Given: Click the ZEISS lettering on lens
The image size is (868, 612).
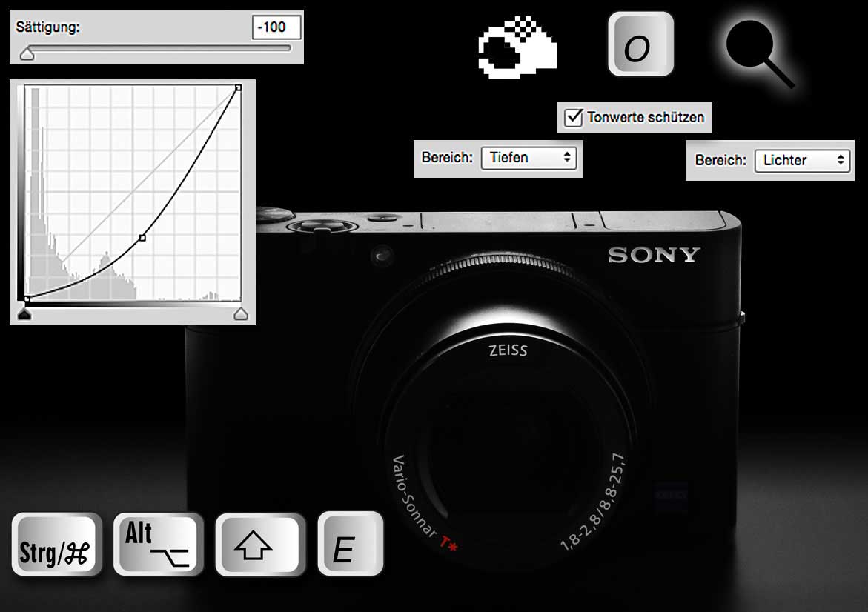Looking at the screenshot, I should tap(508, 350).
